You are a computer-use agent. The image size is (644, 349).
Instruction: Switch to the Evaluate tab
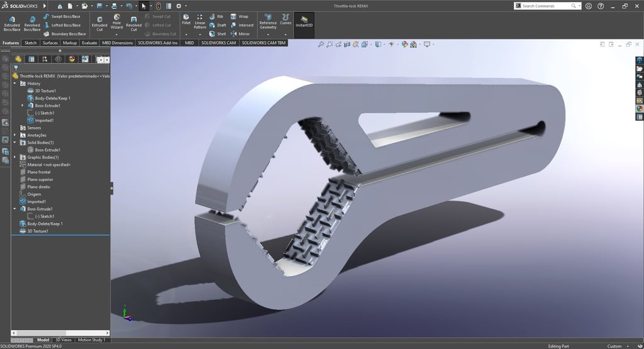pos(89,43)
